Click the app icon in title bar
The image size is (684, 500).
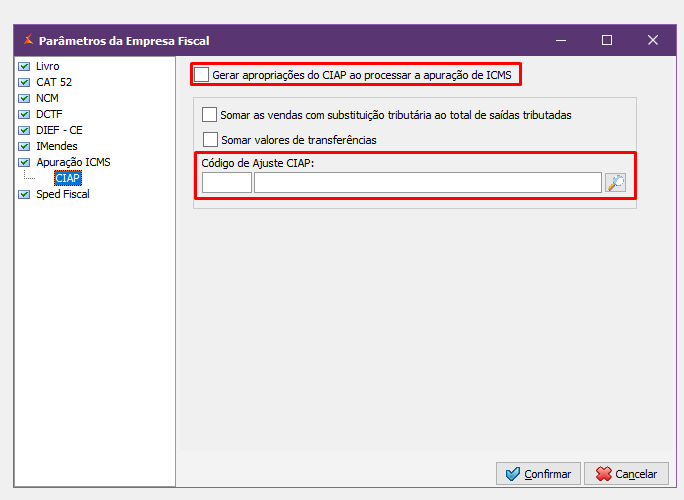[x=26, y=41]
